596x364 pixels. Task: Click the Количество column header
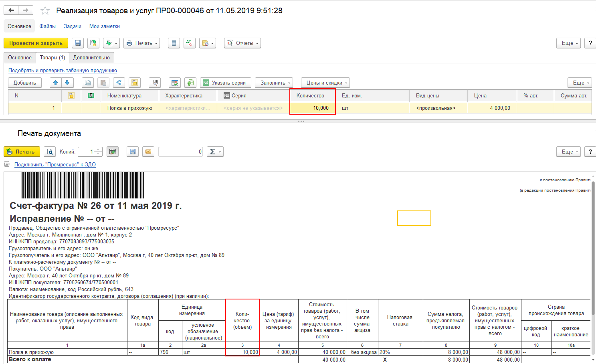tap(313, 95)
